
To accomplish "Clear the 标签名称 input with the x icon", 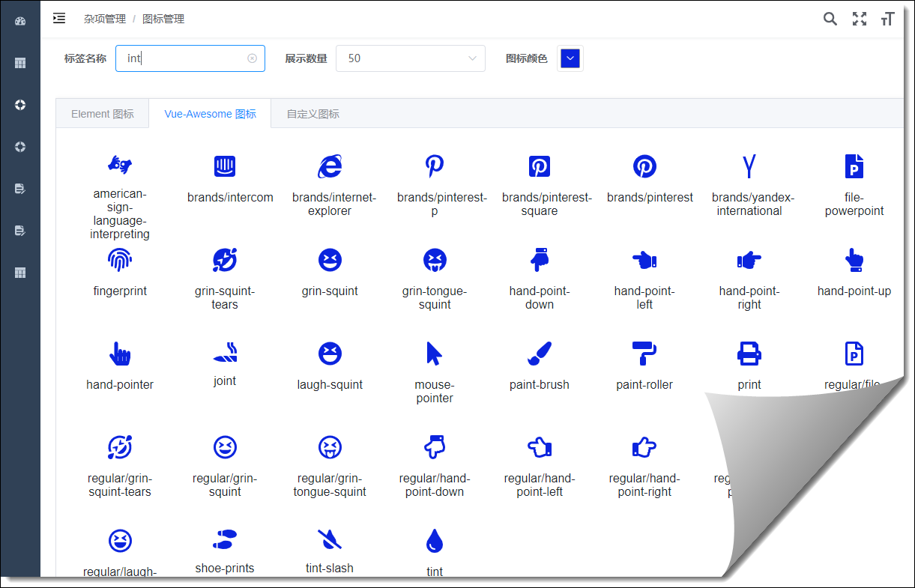I will click(252, 58).
